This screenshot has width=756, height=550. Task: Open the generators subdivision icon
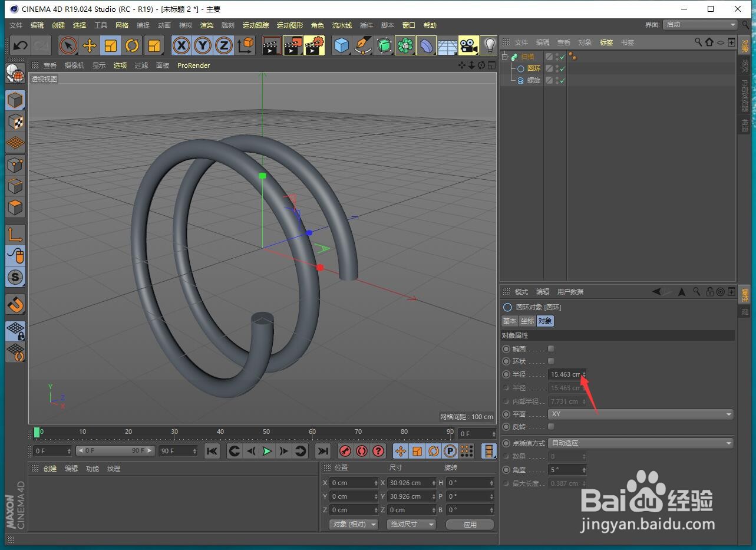tap(384, 45)
